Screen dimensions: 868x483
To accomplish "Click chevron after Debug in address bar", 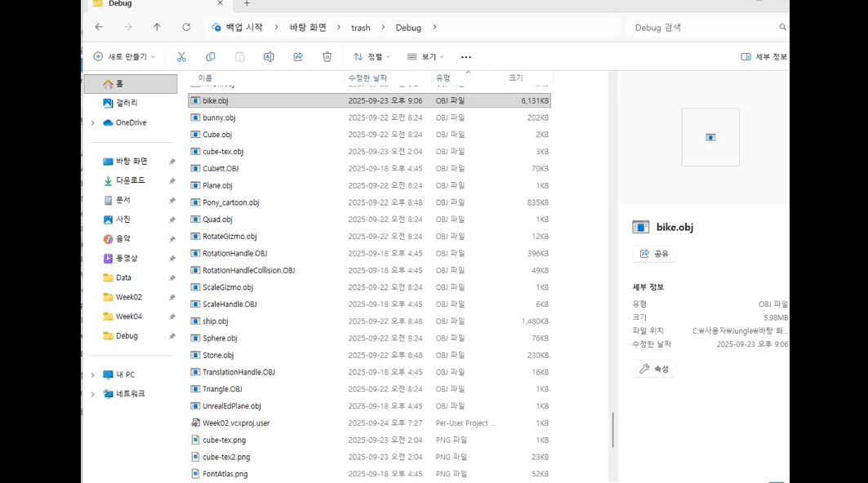I will click(x=434, y=27).
